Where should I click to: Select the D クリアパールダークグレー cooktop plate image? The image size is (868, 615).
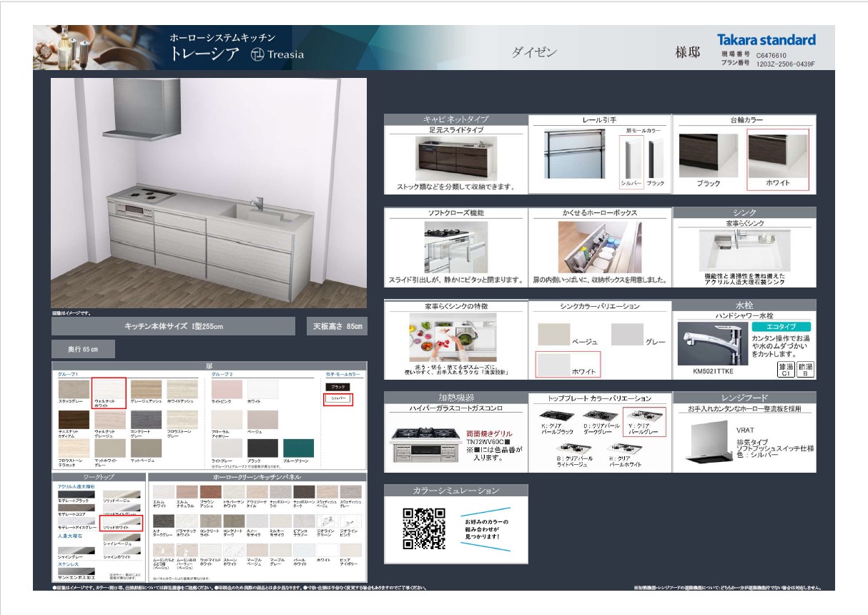(x=599, y=415)
